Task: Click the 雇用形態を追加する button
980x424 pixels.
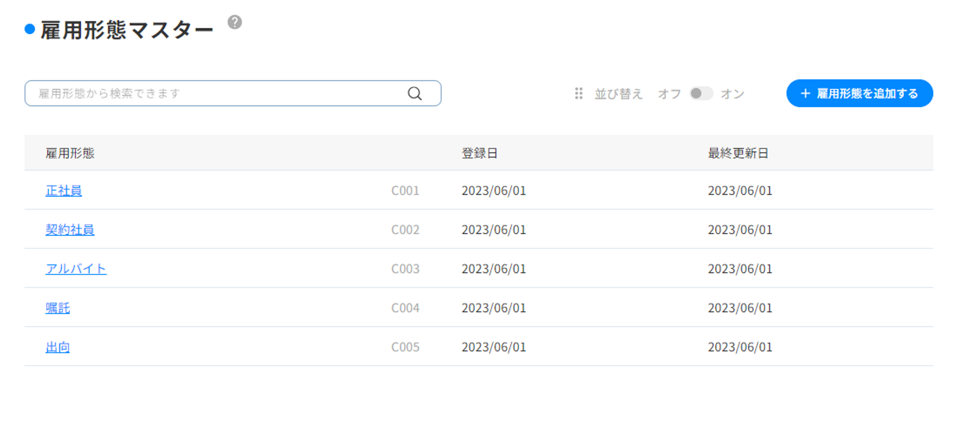Action: tap(859, 93)
